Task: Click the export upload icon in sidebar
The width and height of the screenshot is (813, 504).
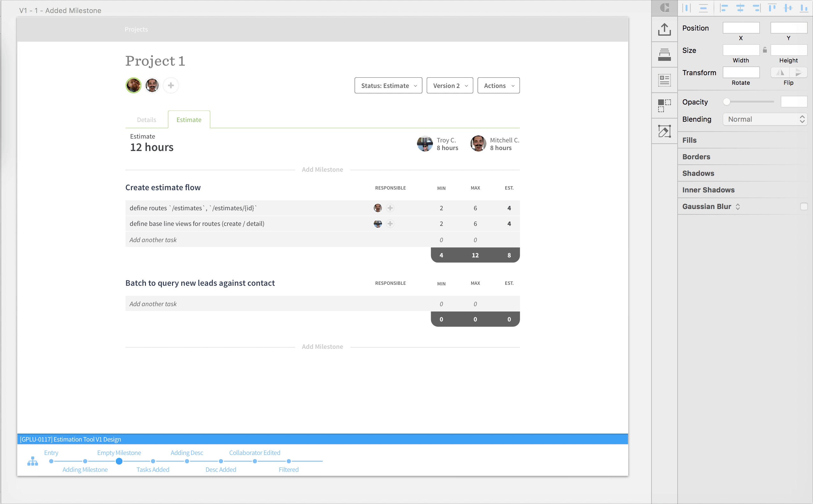Action: [664, 29]
